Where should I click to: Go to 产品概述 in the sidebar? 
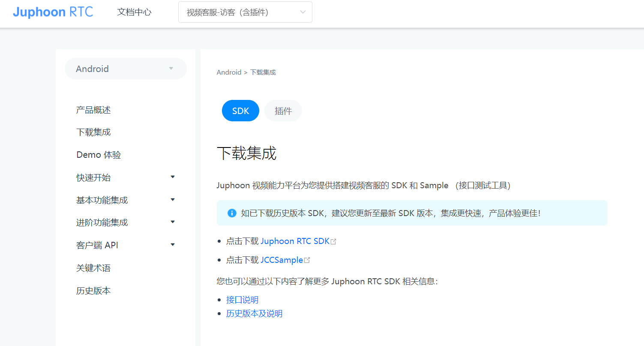click(x=93, y=110)
